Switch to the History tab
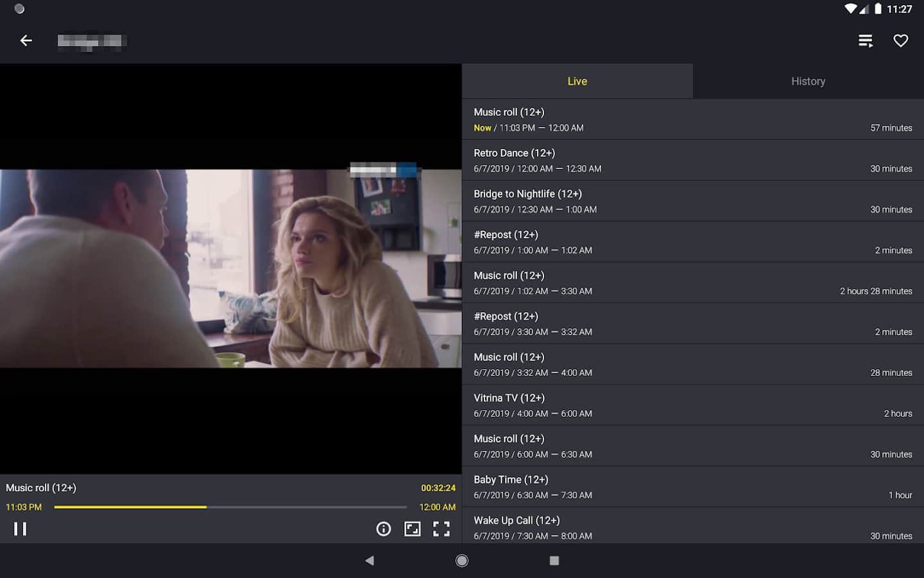 (x=808, y=82)
